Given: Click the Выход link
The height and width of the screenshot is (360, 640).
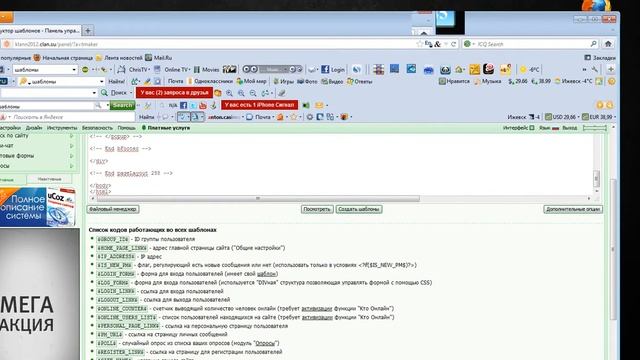Looking at the screenshot, I should [x=569, y=128].
